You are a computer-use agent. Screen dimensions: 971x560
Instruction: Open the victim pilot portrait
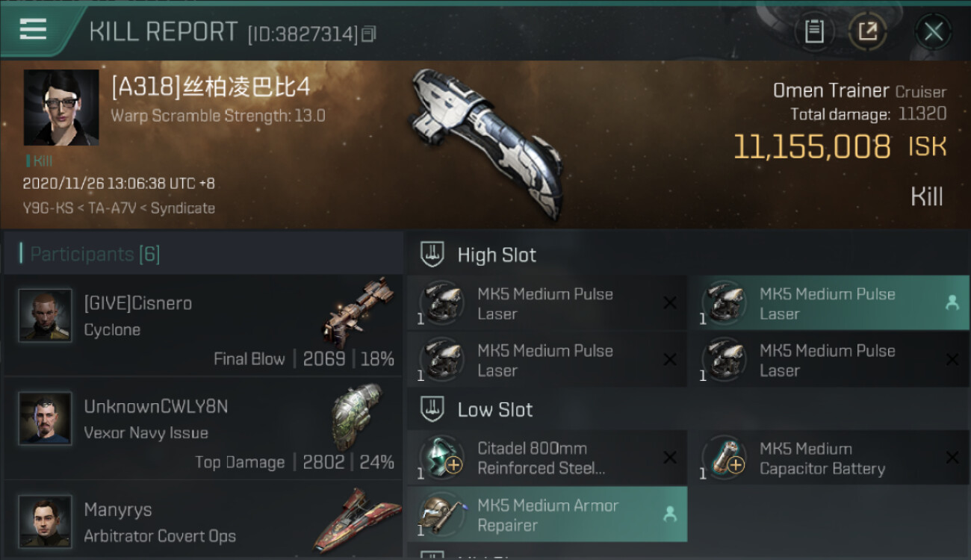click(61, 108)
